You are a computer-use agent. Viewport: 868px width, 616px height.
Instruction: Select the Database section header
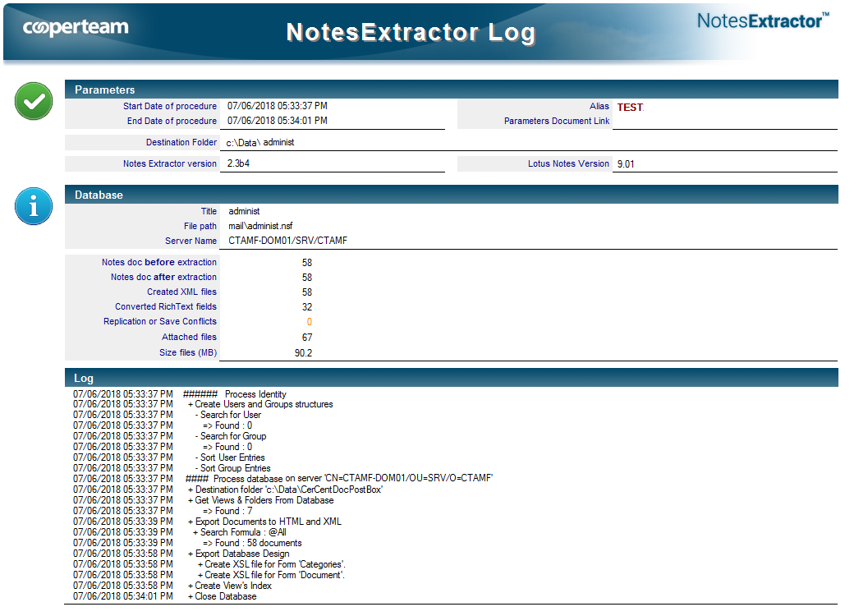tap(451, 195)
